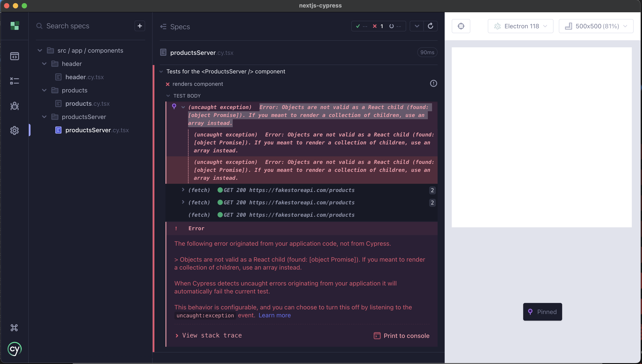This screenshot has width=642, height=364.
Task: Click the count badge 2 on first fetch
Action: tap(432, 190)
